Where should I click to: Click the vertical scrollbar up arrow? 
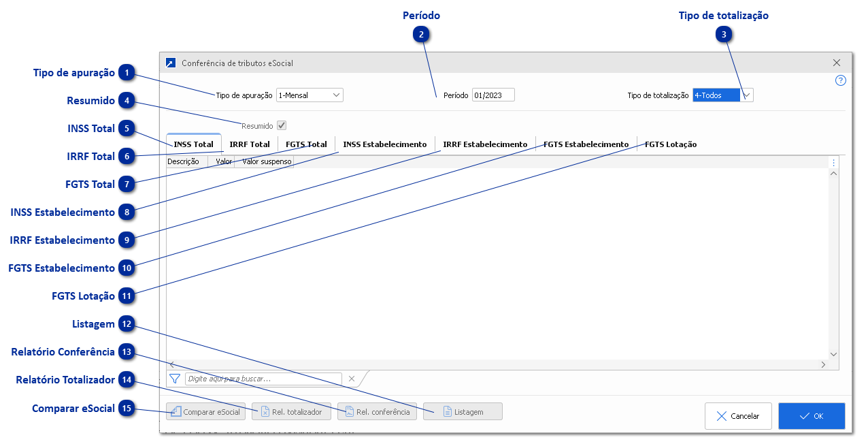(x=834, y=174)
